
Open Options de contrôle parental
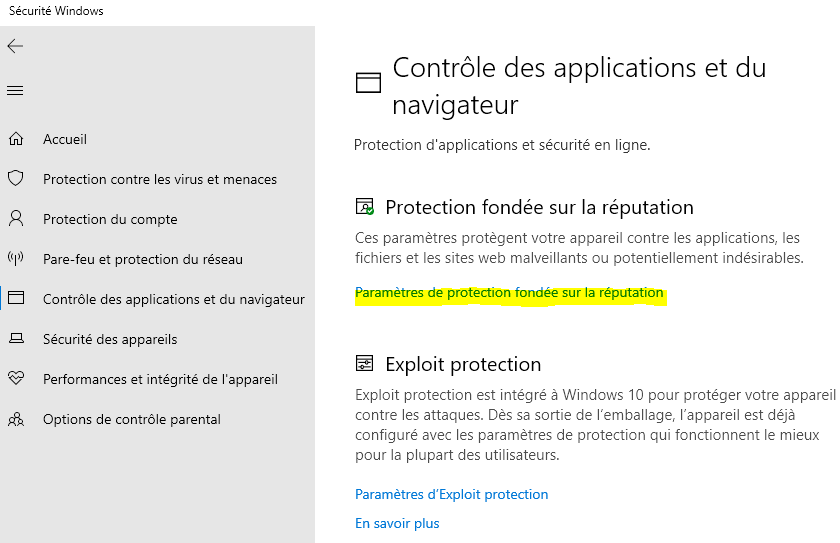(x=132, y=419)
